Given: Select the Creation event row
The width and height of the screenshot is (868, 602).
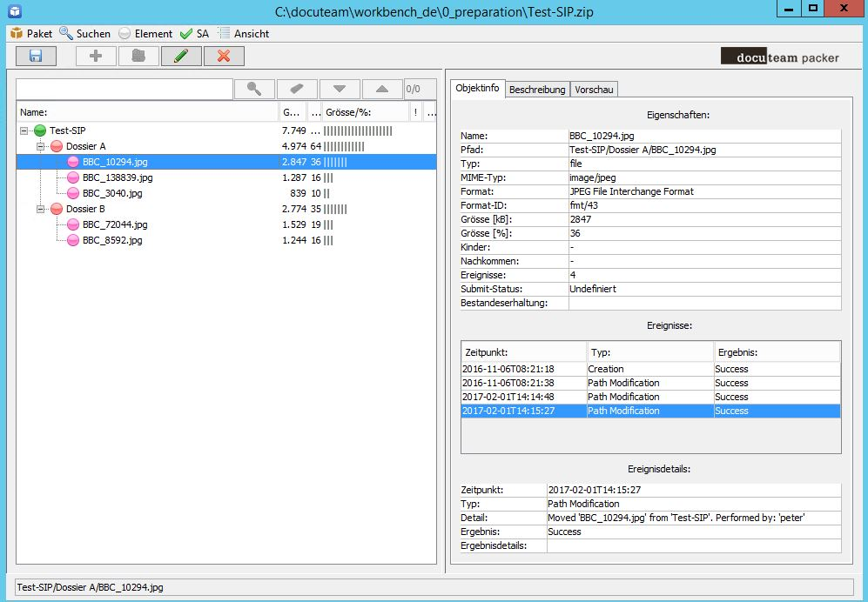Looking at the screenshot, I should (x=605, y=369).
